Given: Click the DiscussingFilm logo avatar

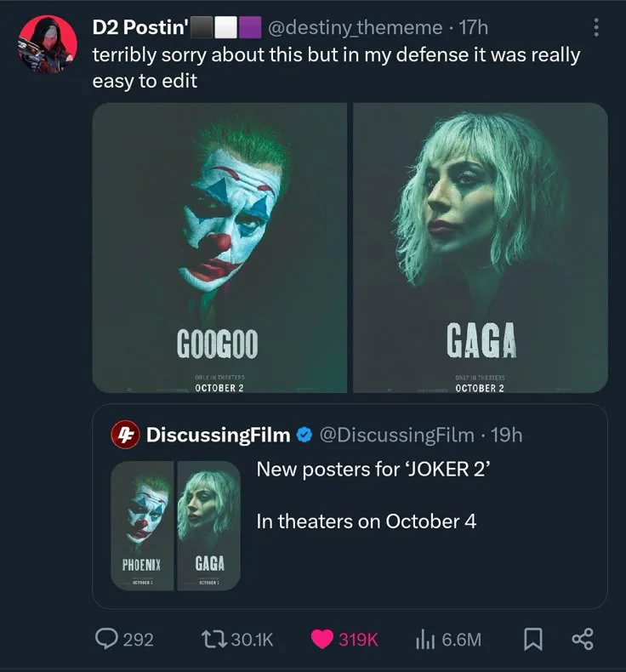Looking at the screenshot, I should click(x=126, y=435).
